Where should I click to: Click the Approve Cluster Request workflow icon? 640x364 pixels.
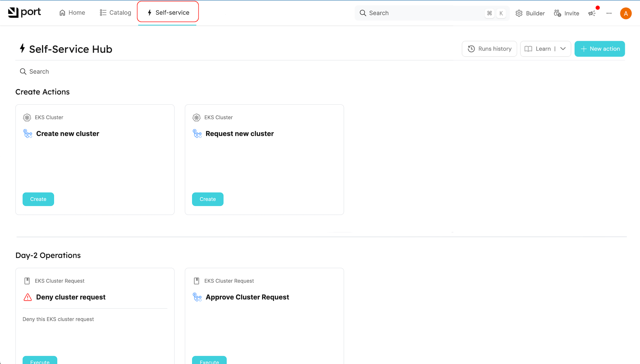197,297
